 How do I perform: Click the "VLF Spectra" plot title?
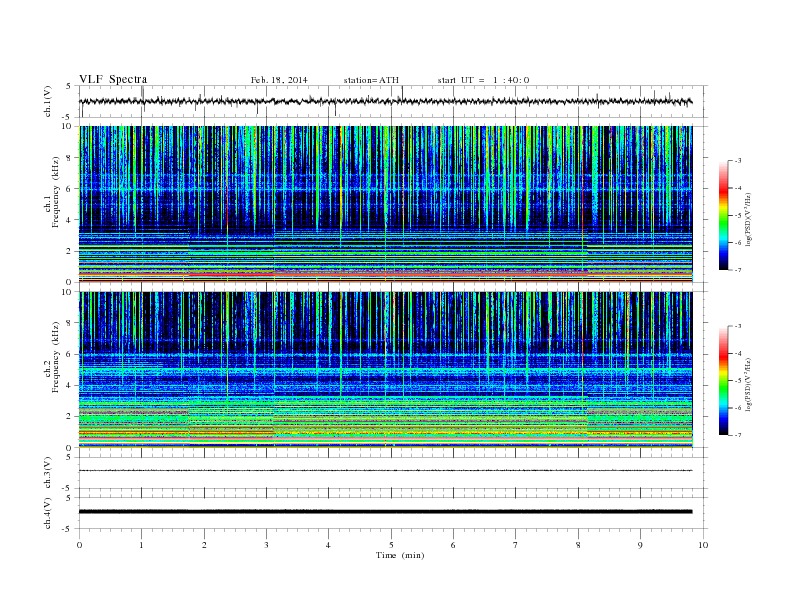pyautogui.click(x=113, y=79)
